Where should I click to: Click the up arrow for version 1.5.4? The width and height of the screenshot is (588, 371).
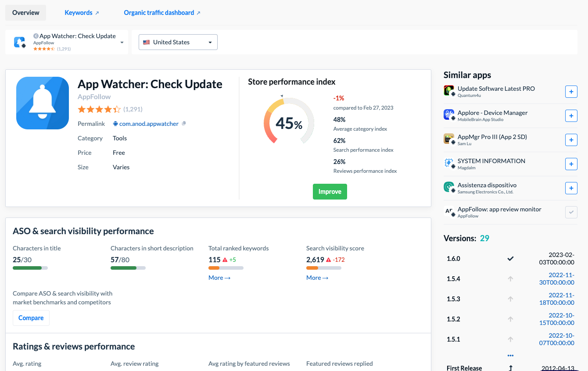tap(510, 279)
